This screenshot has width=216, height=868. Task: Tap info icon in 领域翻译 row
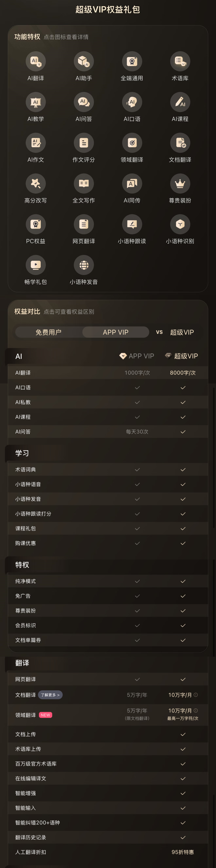click(x=196, y=711)
